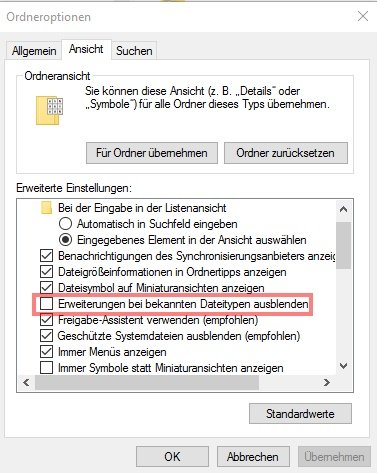Select Bei der Eingabe in der Listenansicht

142,208
